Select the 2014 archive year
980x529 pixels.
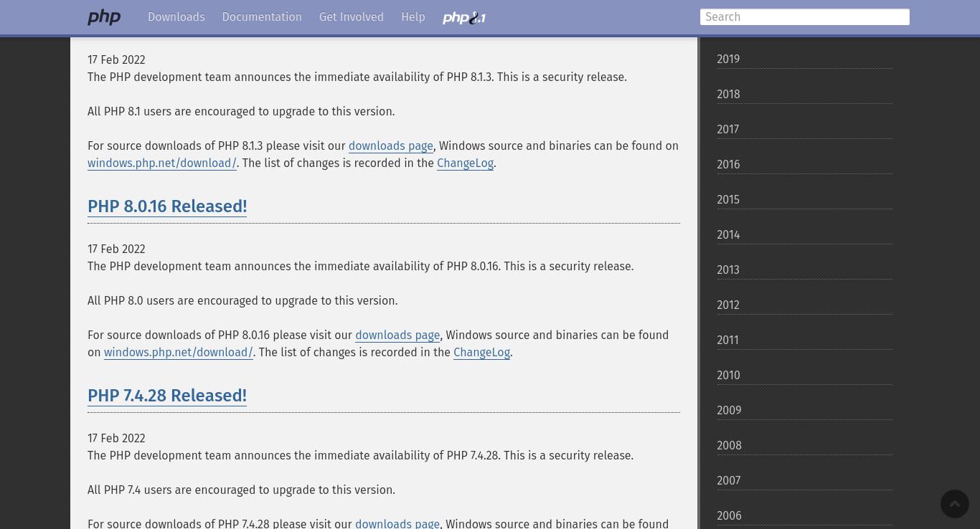tap(805, 235)
